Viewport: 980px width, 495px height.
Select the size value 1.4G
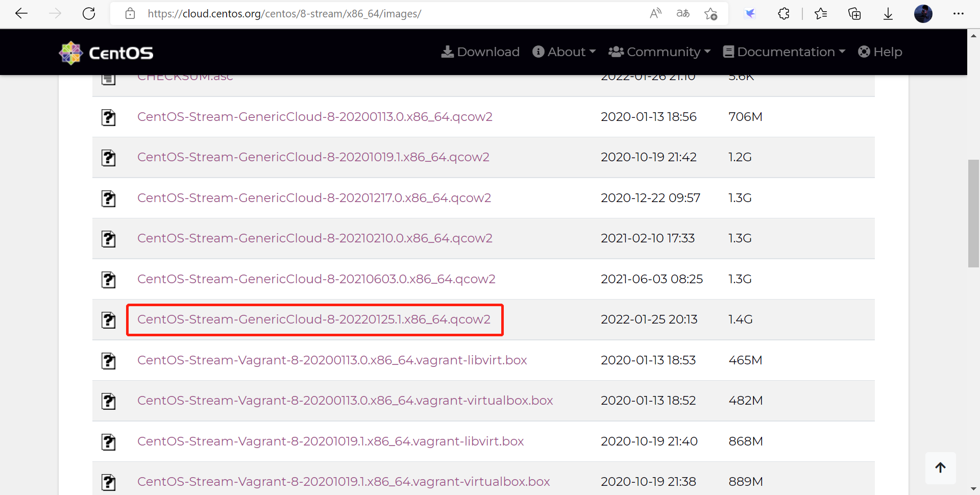[741, 319]
